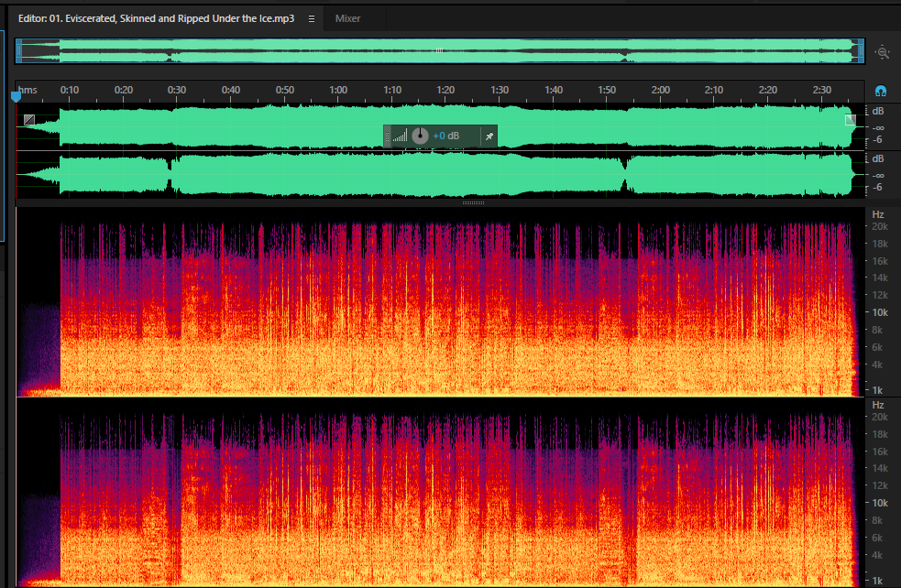901x588 pixels.
Task: Click the center grip of the overview navigator
Action: click(x=439, y=50)
